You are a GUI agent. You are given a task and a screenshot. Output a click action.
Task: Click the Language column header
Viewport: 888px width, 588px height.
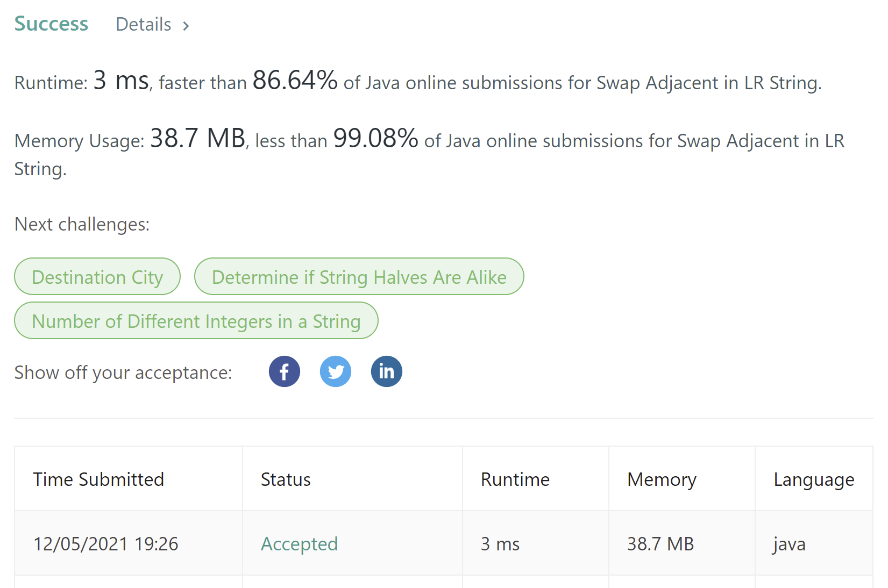(x=814, y=479)
